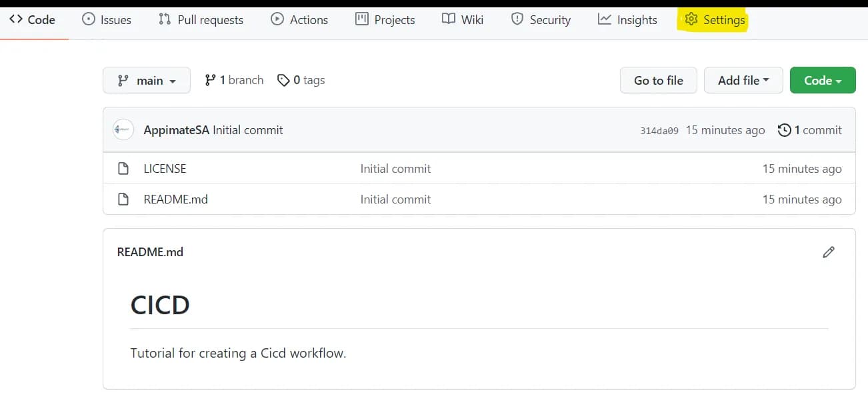Click the AppimateSA author name
This screenshot has height=413, width=868.
coord(176,130)
